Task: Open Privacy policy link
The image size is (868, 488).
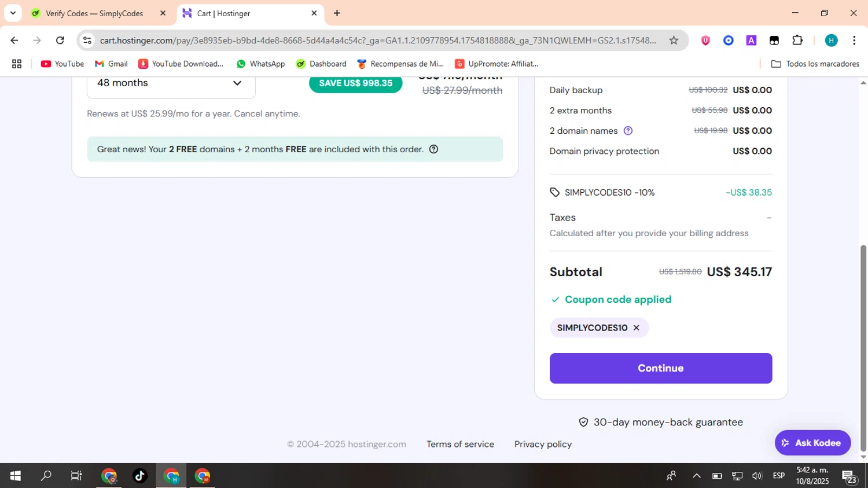Action: (543, 444)
